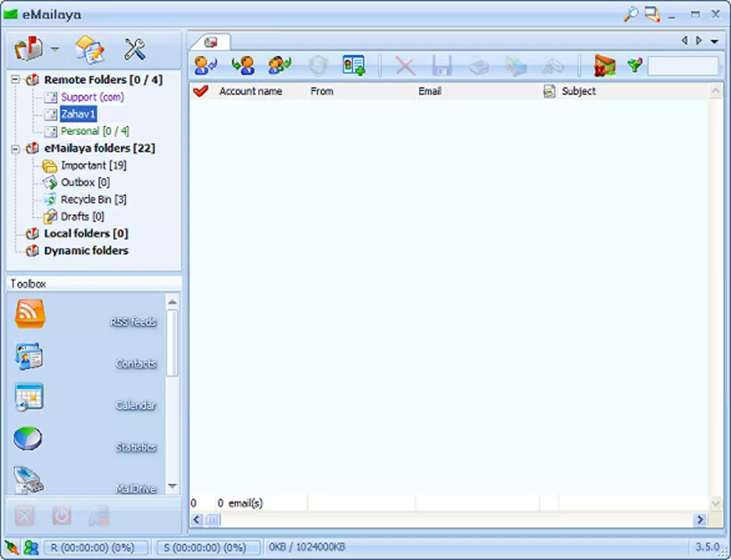Image resolution: width=731 pixels, height=560 pixels.
Task: Select the Important [19] folder
Action: click(93, 165)
